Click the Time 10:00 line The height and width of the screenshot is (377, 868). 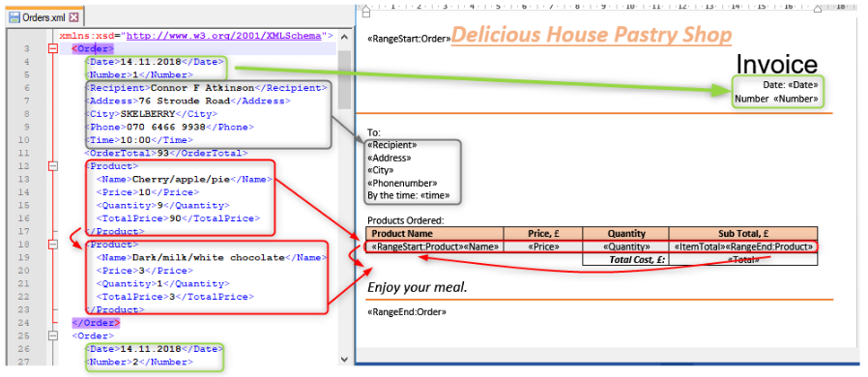[139, 140]
